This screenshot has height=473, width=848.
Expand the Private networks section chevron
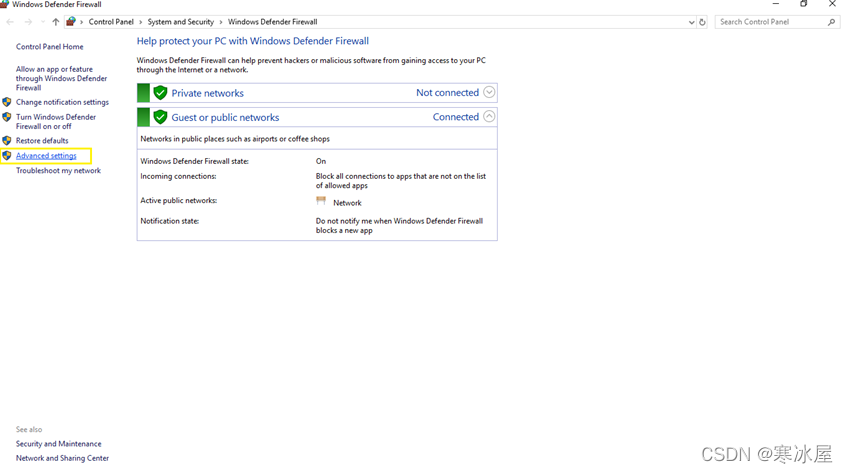click(489, 92)
